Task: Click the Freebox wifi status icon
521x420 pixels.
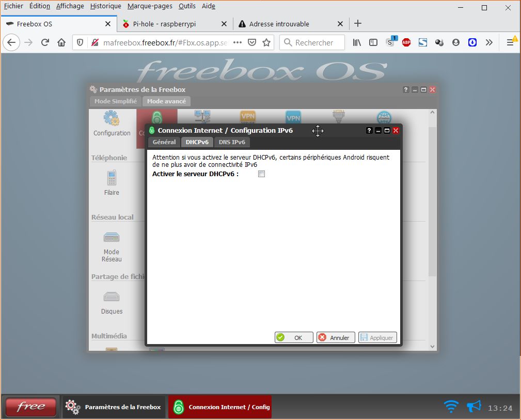Action: pos(451,407)
